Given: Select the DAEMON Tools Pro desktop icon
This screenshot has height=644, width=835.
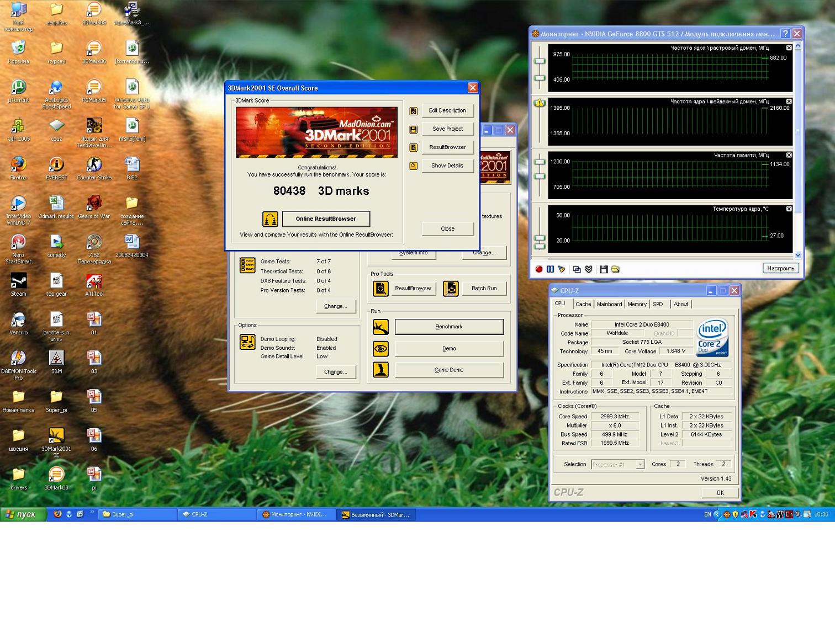Looking at the screenshot, I should (x=18, y=365).
